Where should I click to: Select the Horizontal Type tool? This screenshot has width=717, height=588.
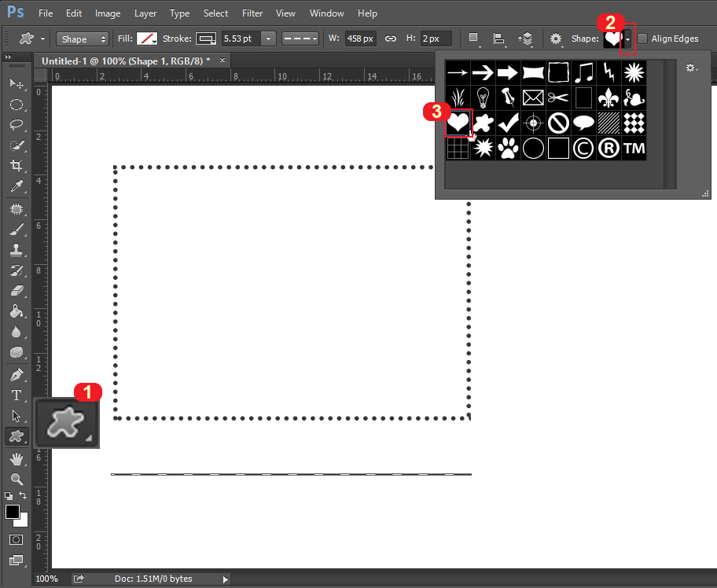click(x=17, y=395)
